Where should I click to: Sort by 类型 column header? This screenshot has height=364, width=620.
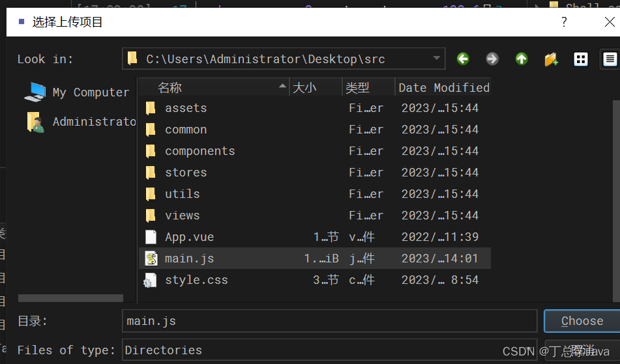[368, 87]
